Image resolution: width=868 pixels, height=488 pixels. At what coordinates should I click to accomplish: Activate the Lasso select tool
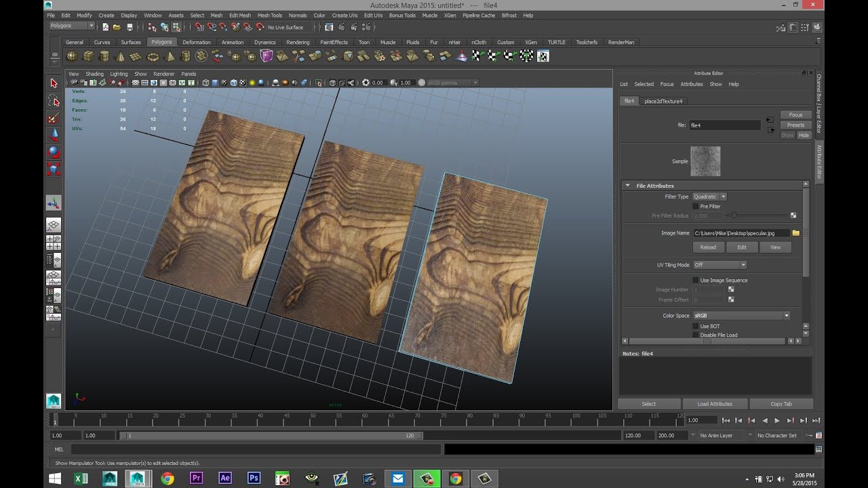coord(54,101)
